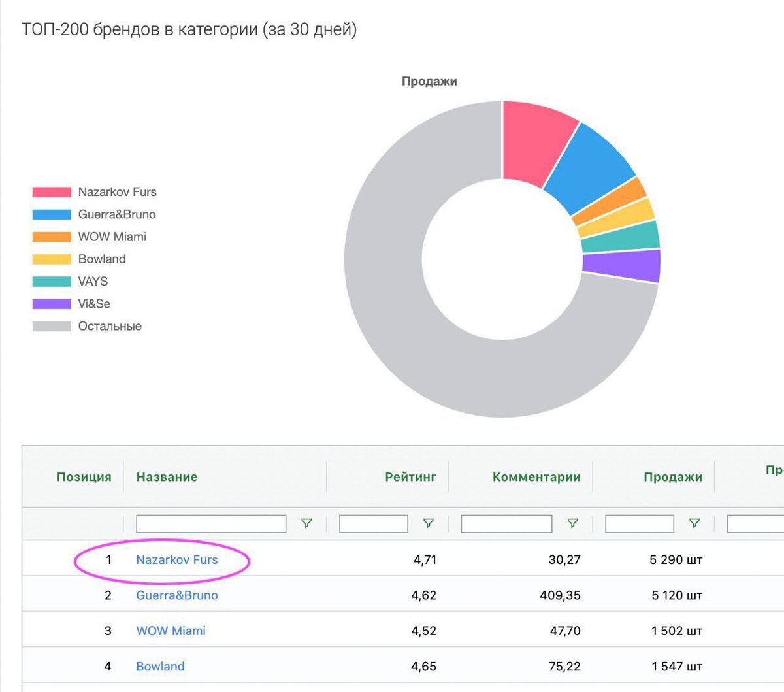Click WOW Miami rating value 4,52
Image resolution: width=784 pixels, height=692 pixels.
pyautogui.click(x=423, y=631)
